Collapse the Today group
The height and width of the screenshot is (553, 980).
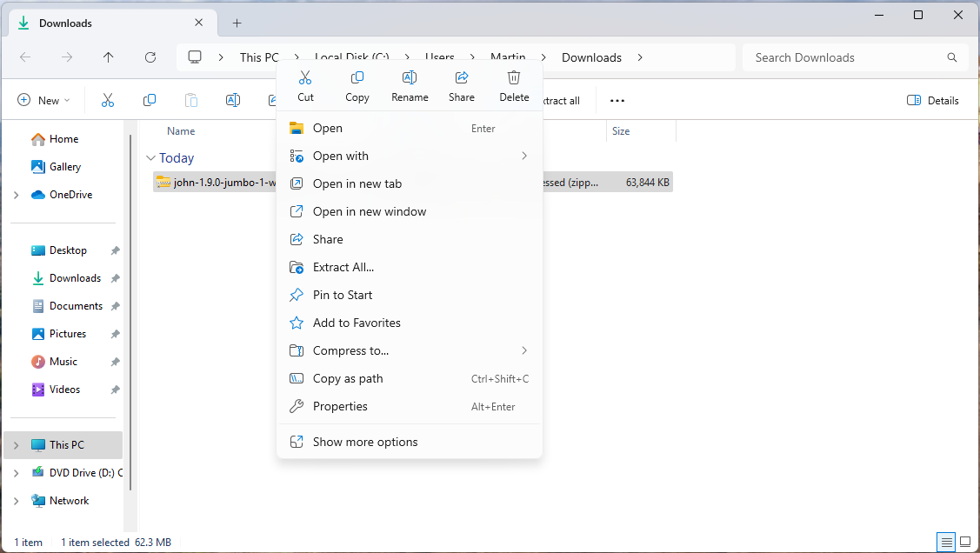pyautogui.click(x=150, y=158)
